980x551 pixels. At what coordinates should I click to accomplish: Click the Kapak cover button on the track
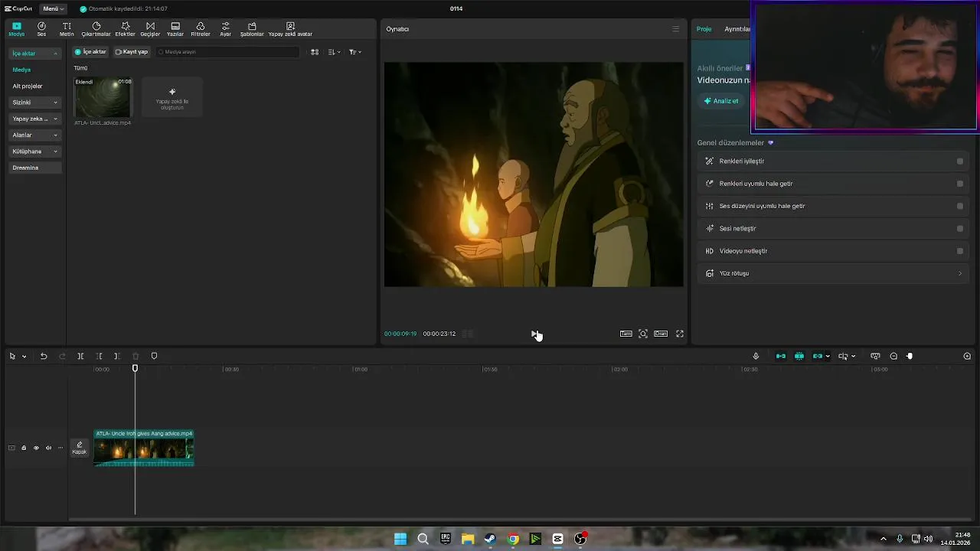80,448
